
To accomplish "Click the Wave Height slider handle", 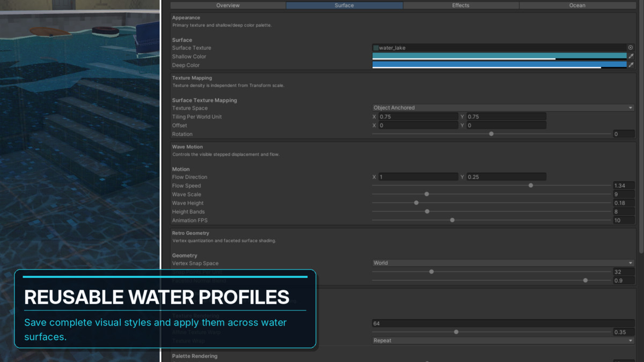I will pyautogui.click(x=416, y=203).
